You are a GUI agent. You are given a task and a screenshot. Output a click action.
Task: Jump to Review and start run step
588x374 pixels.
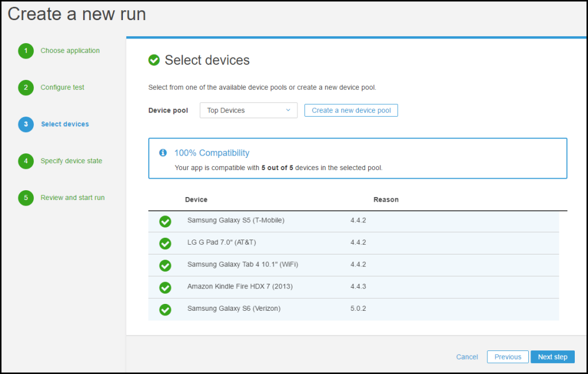(72, 198)
